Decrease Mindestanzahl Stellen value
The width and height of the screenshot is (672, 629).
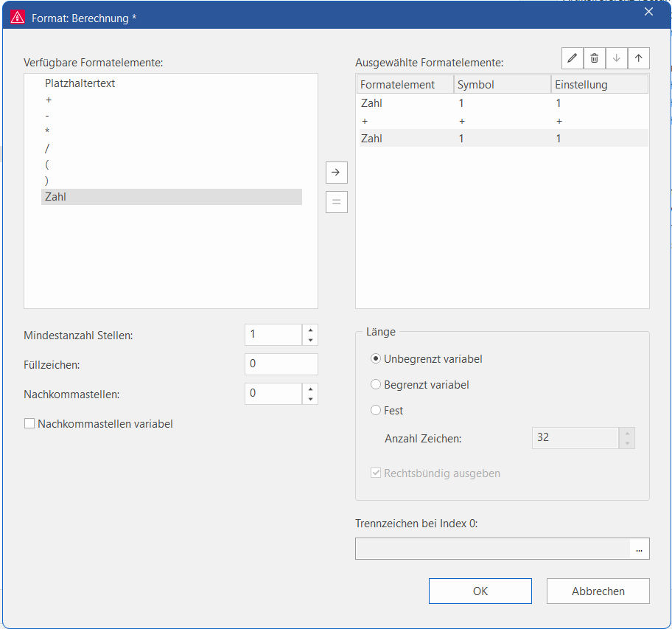click(x=310, y=340)
